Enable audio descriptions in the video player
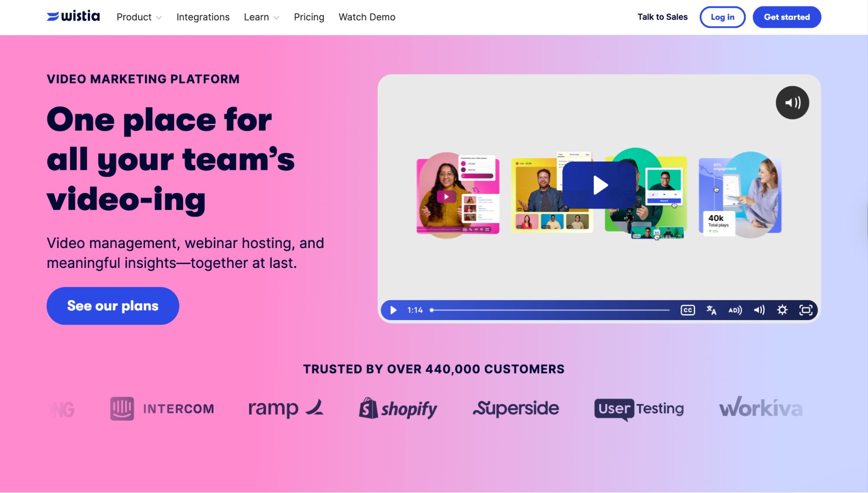The width and height of the screenshot is (868, 493). [x=735, y=310]
